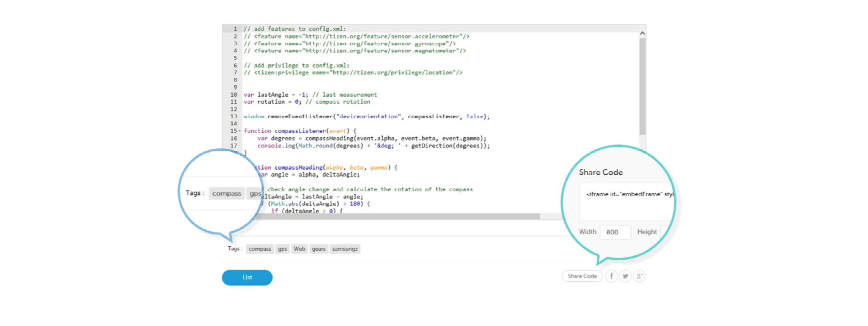Click the '// add privilege to config.xml:' line
The image size is (868, 326).
tap(297, 66)
